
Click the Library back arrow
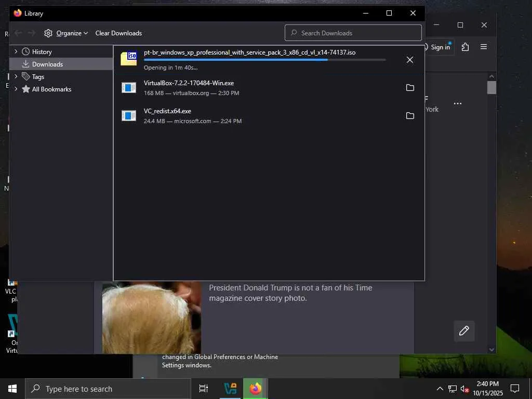click(x=18, y=33)
